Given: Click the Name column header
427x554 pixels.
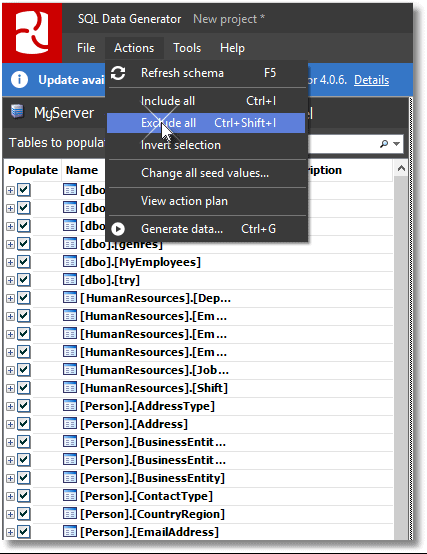Looking at the screenshot, I should point(82,170).
